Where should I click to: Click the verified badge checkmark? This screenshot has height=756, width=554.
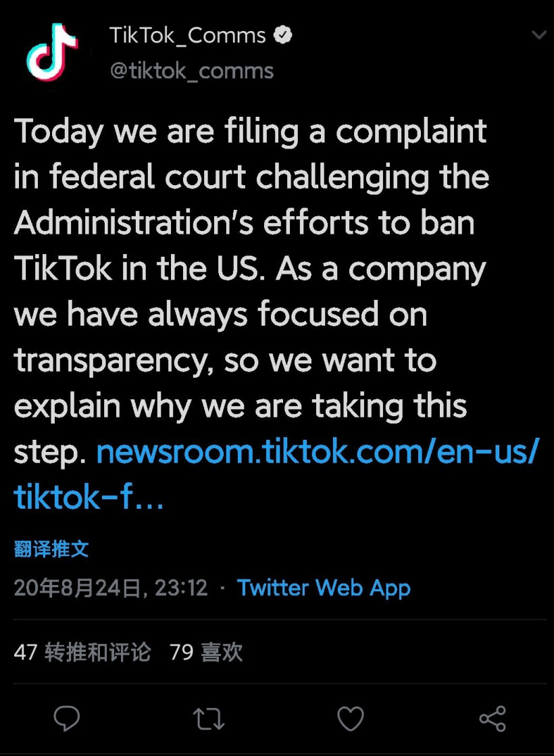point(283,35)
